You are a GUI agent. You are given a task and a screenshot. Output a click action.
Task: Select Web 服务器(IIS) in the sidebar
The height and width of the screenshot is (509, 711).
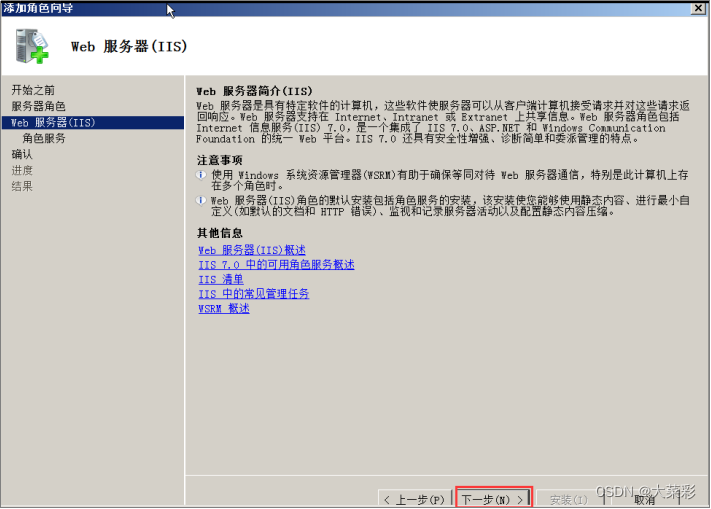(x=93, y=122)
